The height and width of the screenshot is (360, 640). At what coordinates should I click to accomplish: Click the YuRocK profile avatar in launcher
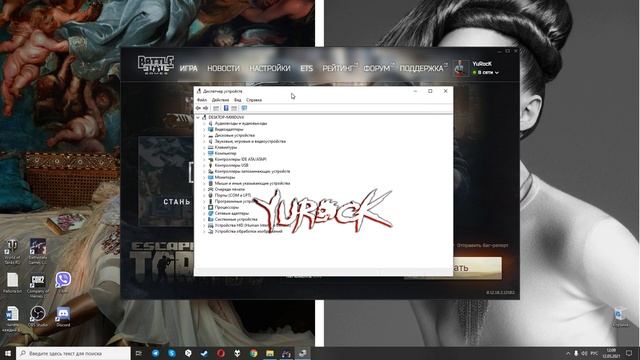click(461, 68)
